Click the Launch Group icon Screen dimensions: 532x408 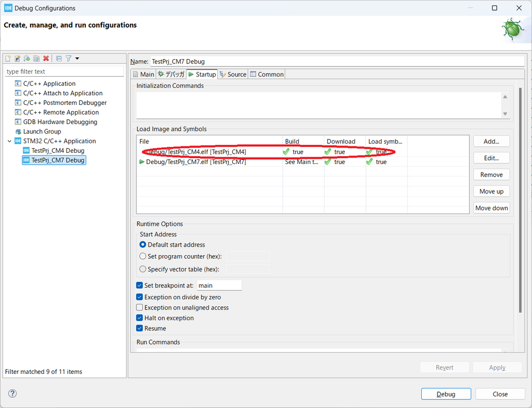(18, 132)
